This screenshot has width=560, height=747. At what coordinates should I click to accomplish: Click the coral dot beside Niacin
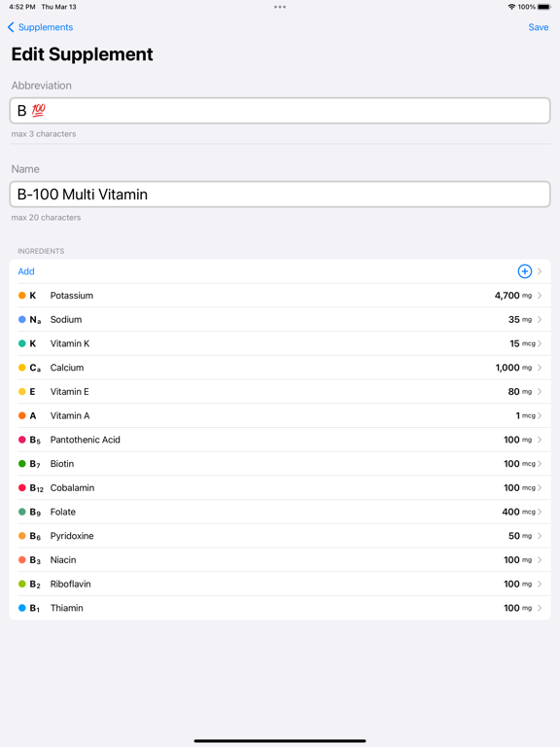click(22, 560)
